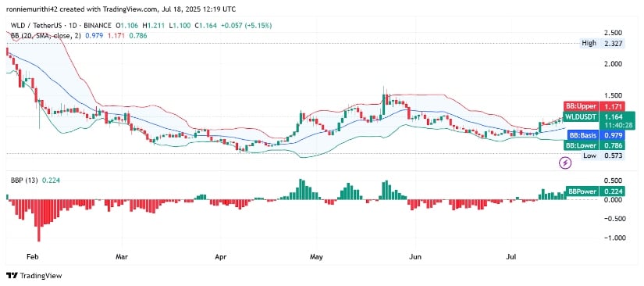Click the Mar label on the time axis

click(x=122, y=258)
